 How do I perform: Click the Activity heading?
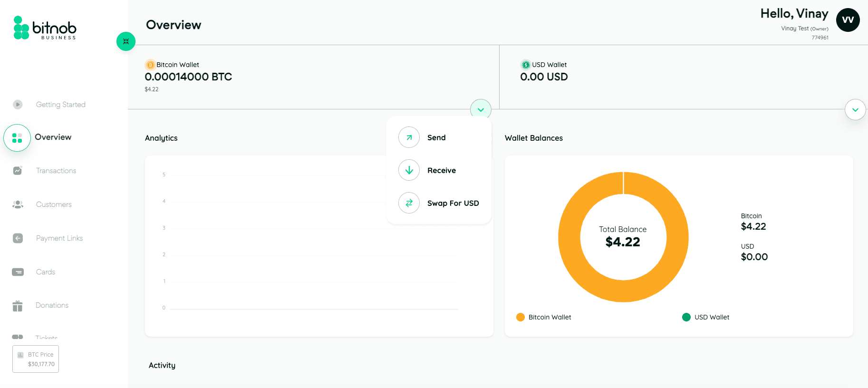pos(162,365)
